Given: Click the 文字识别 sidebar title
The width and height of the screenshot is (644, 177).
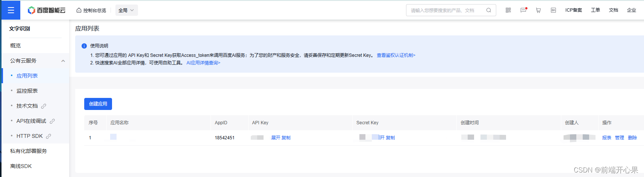Looking at the screenshot, I should [20, 29].
